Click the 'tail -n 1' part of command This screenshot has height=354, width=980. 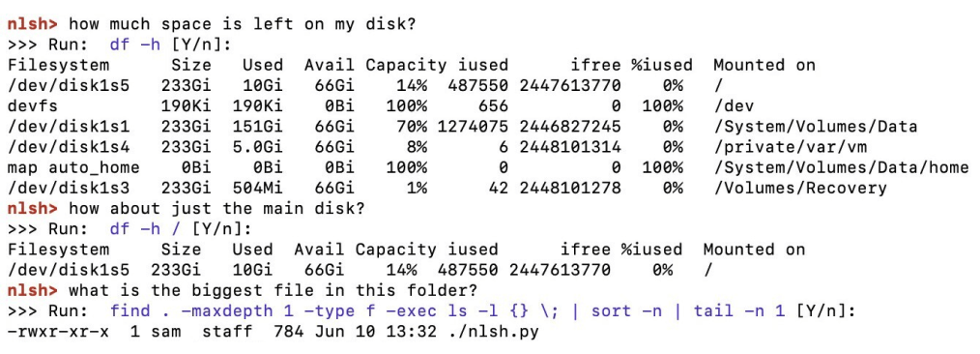point(738,311)
